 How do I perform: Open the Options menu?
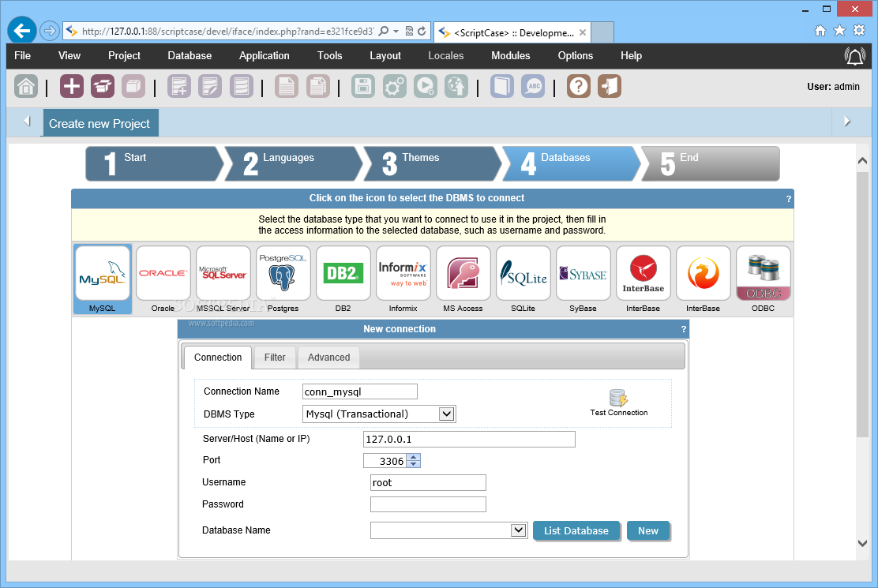point(576,55)
